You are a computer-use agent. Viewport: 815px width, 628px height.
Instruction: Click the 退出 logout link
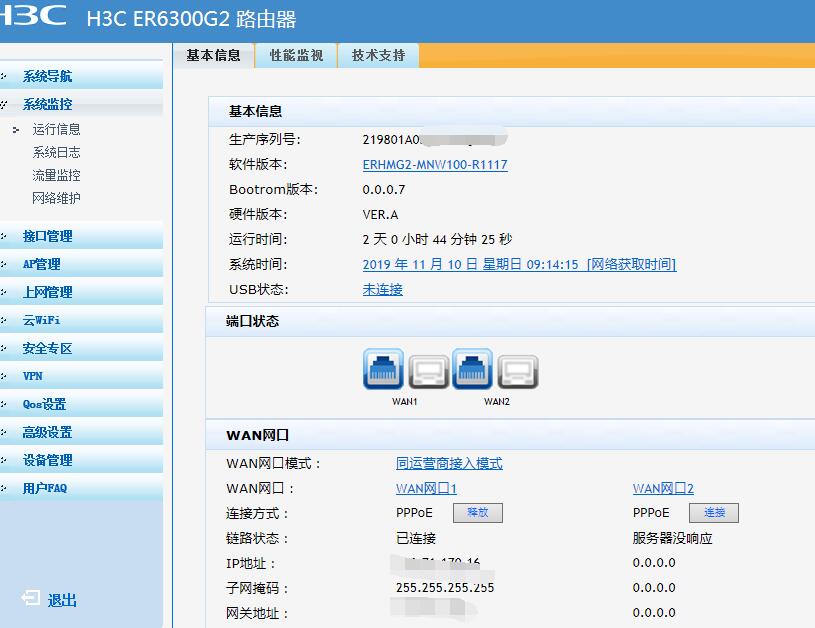62,600
